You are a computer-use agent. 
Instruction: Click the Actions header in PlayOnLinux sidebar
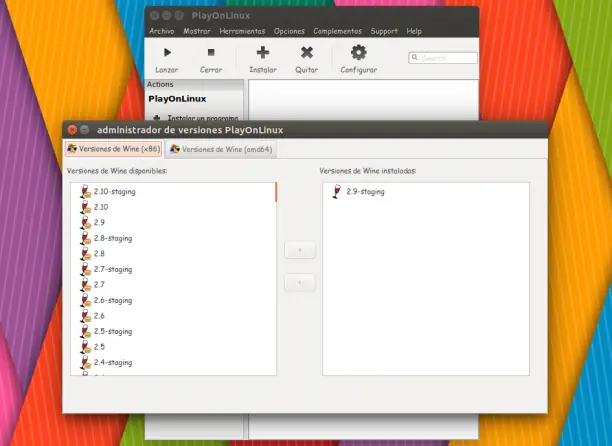pos(160,84)
